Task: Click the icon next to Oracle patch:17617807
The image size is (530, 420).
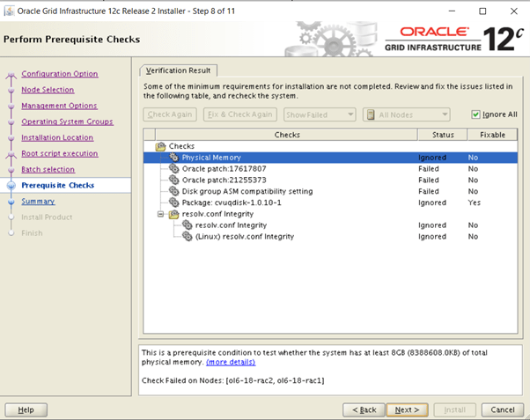Action: tap(174, 169)
